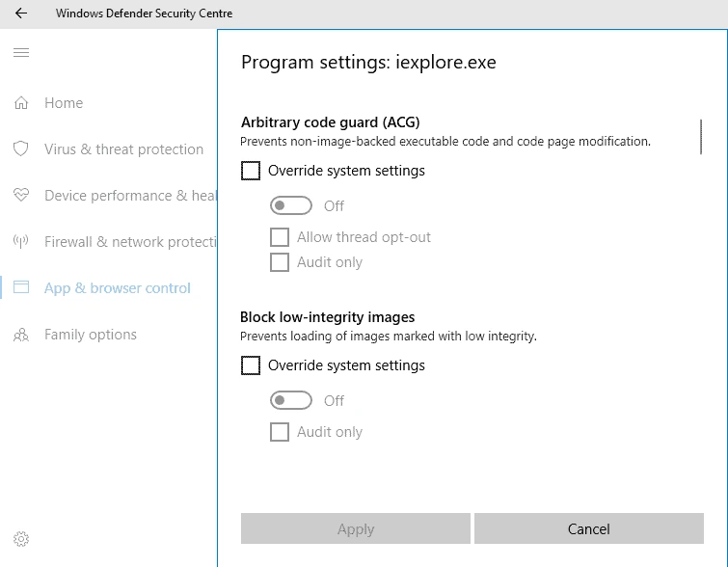Open the hamburger navigation menu
The height and width of the screenshot is (567, 728).
click(x=21, y=52)
